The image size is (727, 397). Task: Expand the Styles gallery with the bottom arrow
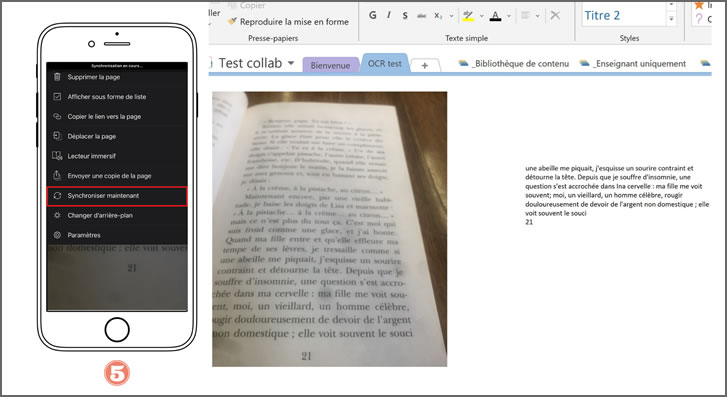point(671,19)
